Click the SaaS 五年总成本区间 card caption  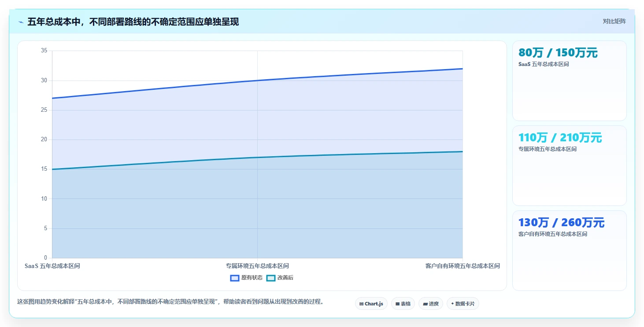coord(544,64)
